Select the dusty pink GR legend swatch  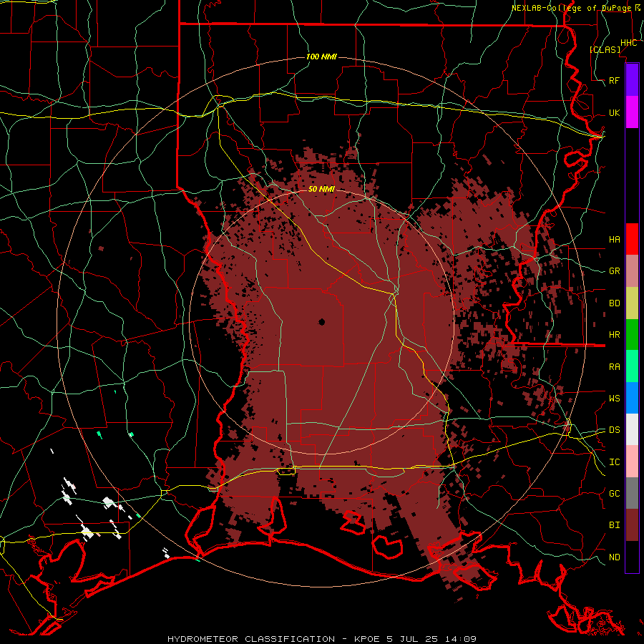(x=632, y=271)
